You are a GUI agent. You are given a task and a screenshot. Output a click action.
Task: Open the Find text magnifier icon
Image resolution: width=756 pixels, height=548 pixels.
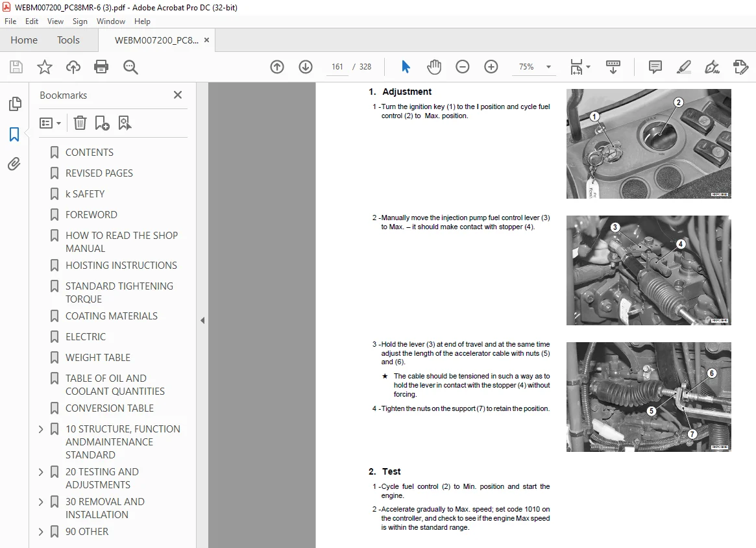click(130, 67)
